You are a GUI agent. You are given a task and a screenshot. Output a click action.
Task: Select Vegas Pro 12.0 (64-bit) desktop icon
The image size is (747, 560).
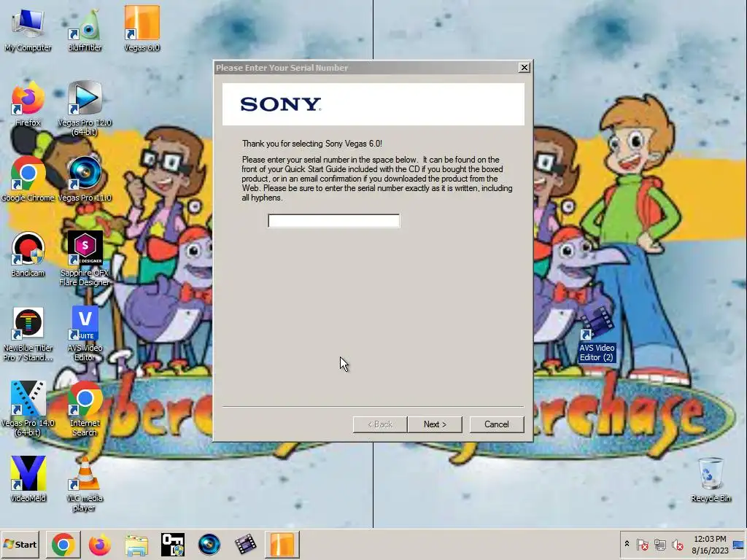[85, 109]
